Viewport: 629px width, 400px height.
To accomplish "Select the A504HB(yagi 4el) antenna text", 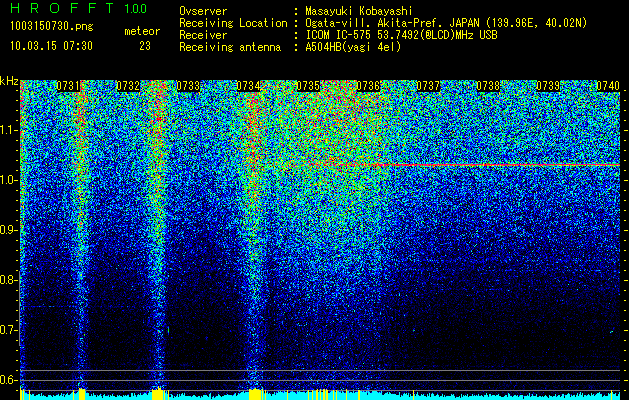I will (x=353, y=47).
